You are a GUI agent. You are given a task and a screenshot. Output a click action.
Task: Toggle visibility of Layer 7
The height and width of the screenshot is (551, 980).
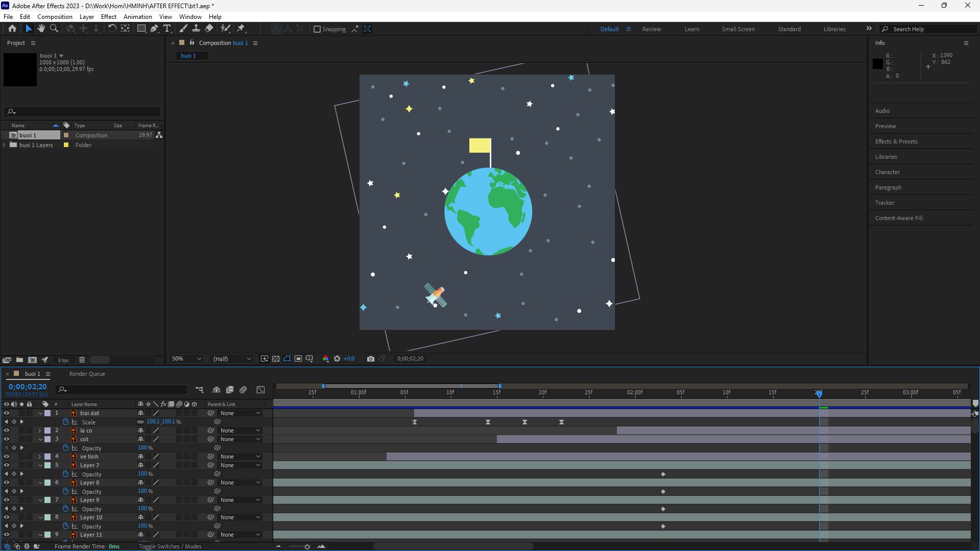pos(6,466)
